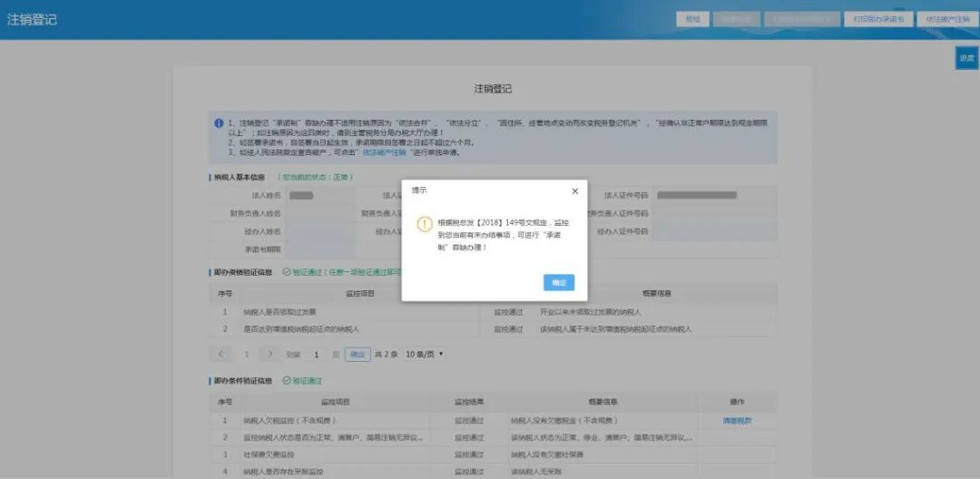This screenshot has height=479, width=980.
Task: Click the 依法破产注销 top bar button
Action: tap(947, 19)
